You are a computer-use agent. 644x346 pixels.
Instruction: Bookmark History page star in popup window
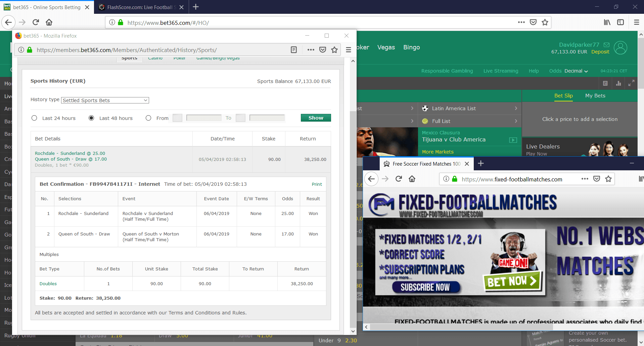(x=334, y=50)
